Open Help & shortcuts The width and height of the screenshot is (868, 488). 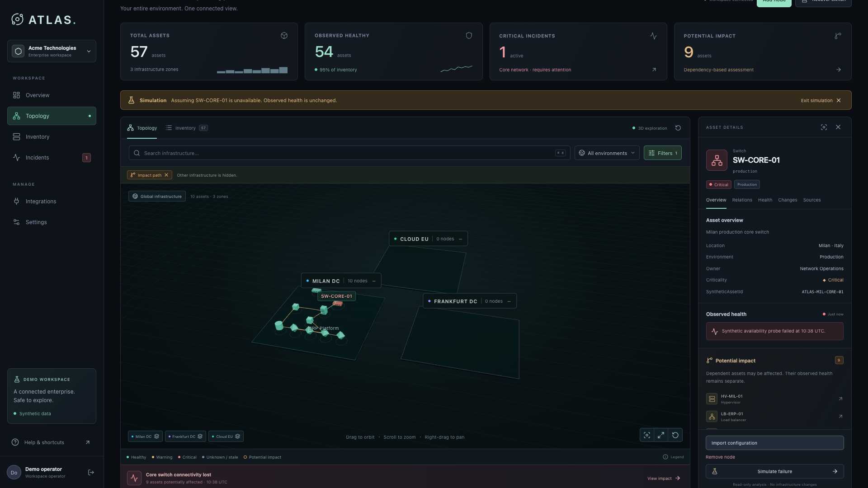(52, 443)
